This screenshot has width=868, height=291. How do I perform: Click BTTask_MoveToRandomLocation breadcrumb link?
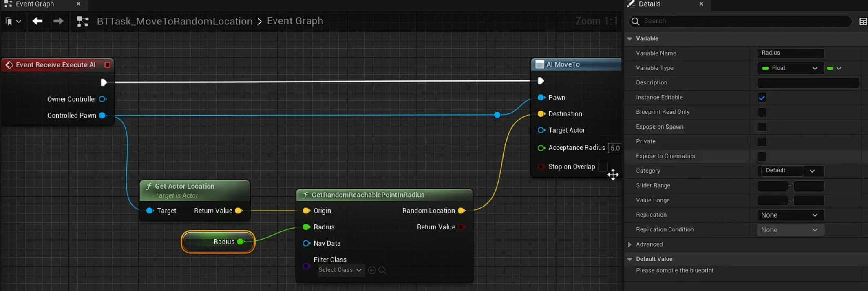click(x=174, y=21)
